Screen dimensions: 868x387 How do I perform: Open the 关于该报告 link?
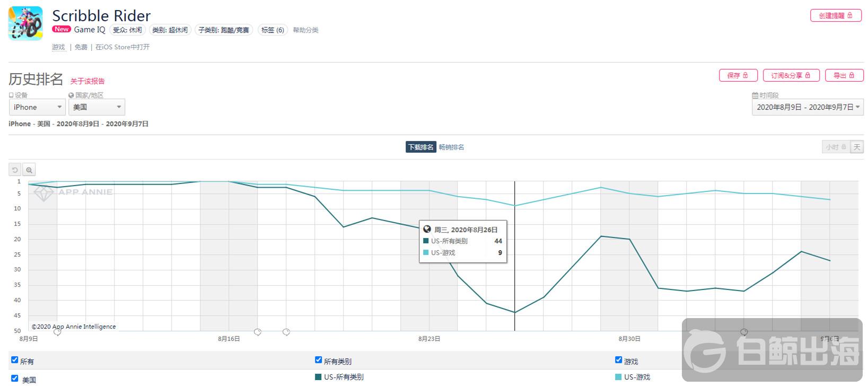click(x=87, y=81)
